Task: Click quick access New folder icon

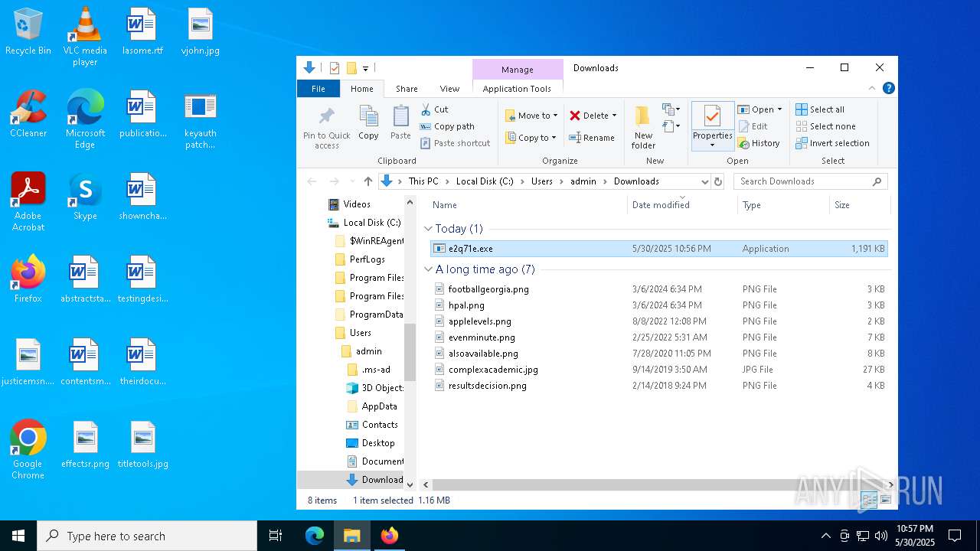Action: point(351,68)
